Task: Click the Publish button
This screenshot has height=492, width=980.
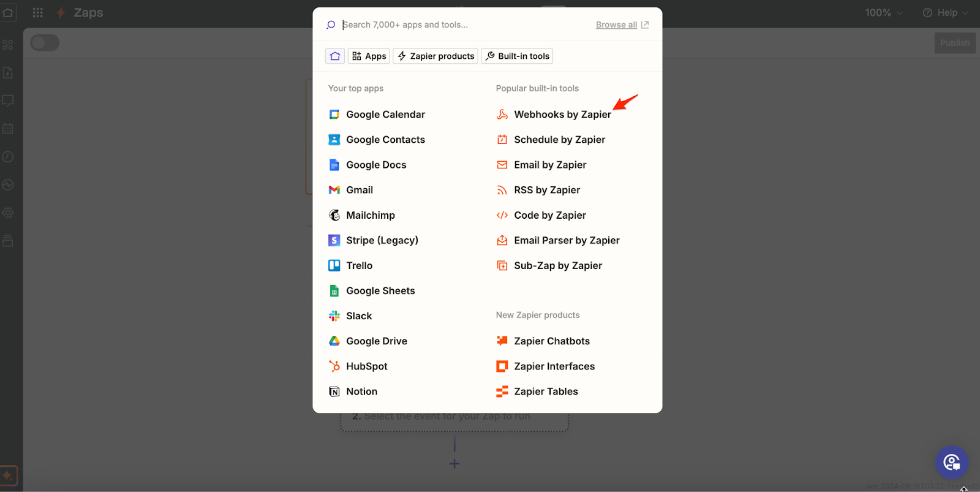Action: click(x=955, y=43)
